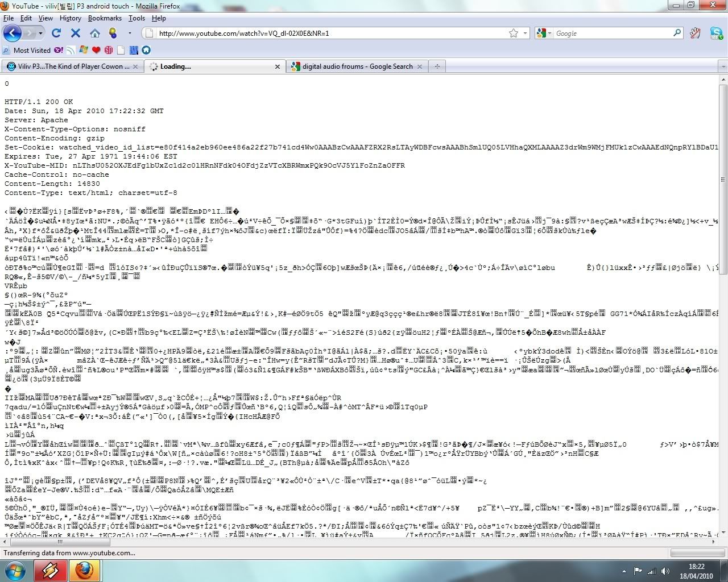Open the Tools menu
The height and width of the screenshot is (582, 728).
pos(136,18)
